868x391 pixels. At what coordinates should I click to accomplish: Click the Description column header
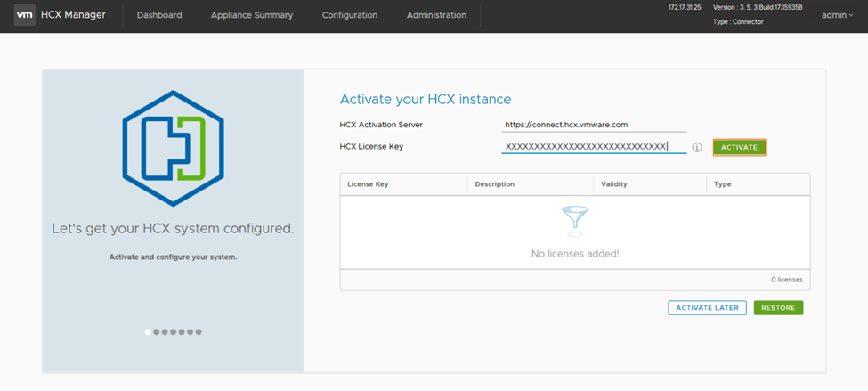531,184
